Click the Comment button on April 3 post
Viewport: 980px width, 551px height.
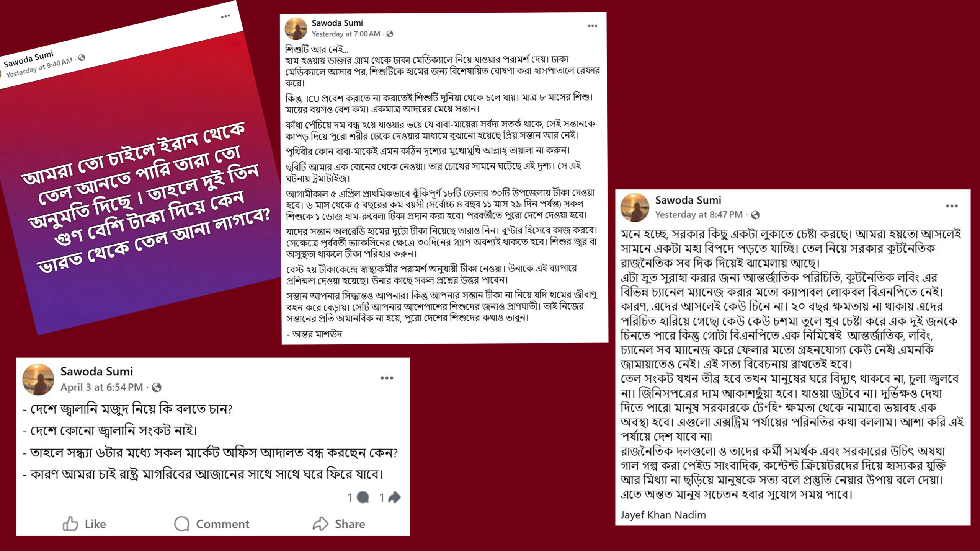point(211,524)
